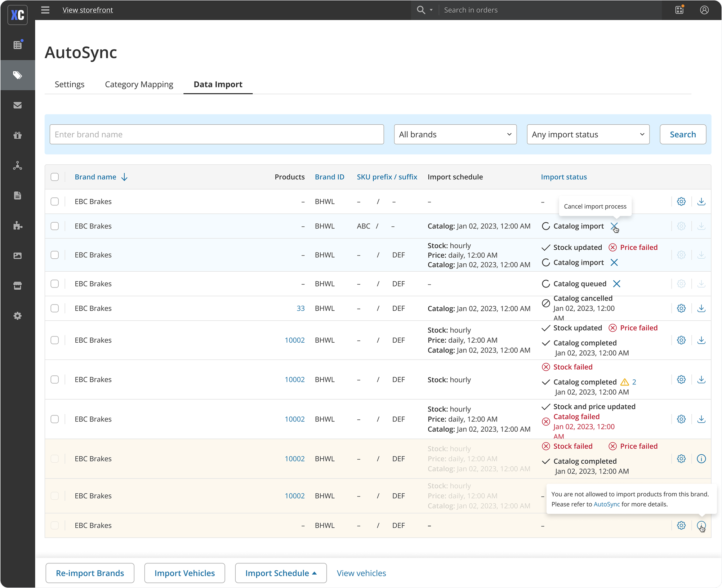Switch to the Settings tab
Screen dimensions: 722x588
coord(70,84)
